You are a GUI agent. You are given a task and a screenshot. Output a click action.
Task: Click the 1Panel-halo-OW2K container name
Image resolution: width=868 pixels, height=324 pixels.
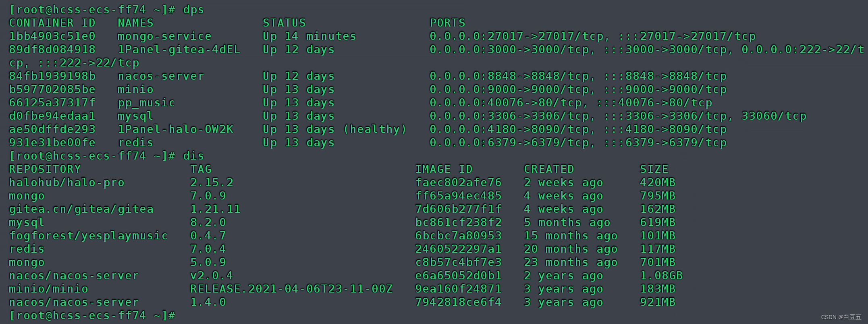175,129
